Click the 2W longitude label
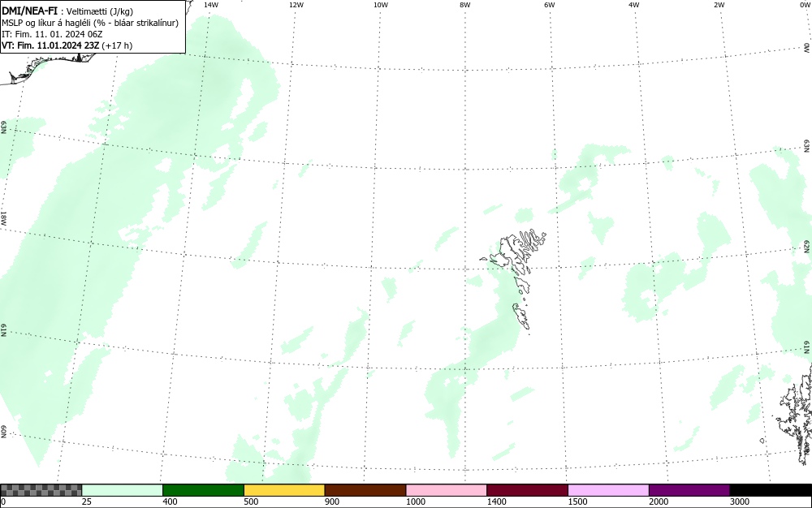Screen dimensions: 812x508 [719, 5]
